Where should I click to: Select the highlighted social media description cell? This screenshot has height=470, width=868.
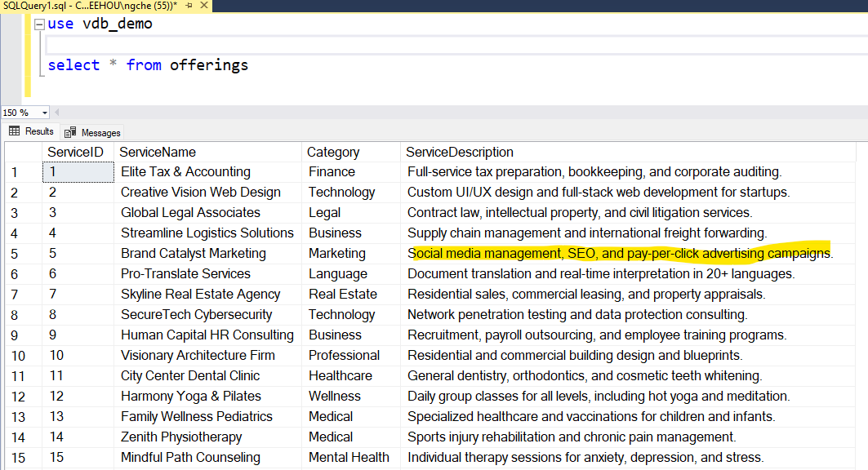coord(619,254)
